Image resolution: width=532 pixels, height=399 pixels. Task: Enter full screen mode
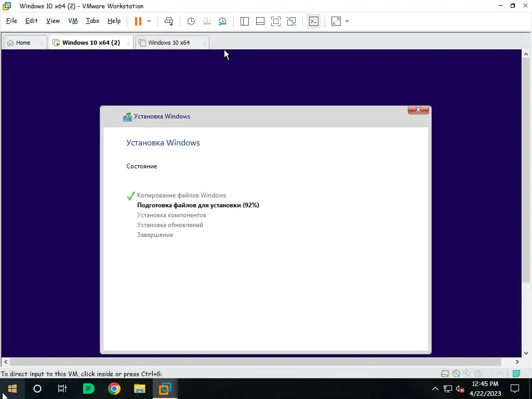pyautogui.click(x=275, y=21)
